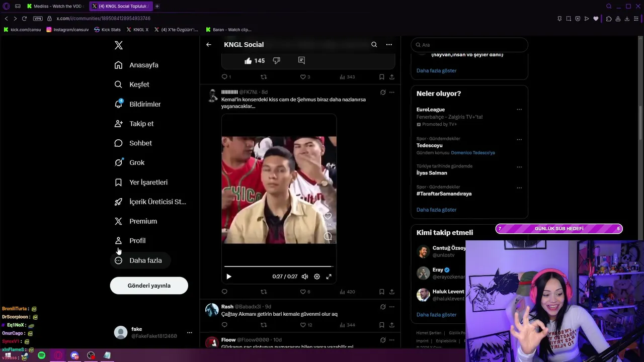Open Bildirimler notifications
This screenshot has height=362, width=644.
point(137,104)
